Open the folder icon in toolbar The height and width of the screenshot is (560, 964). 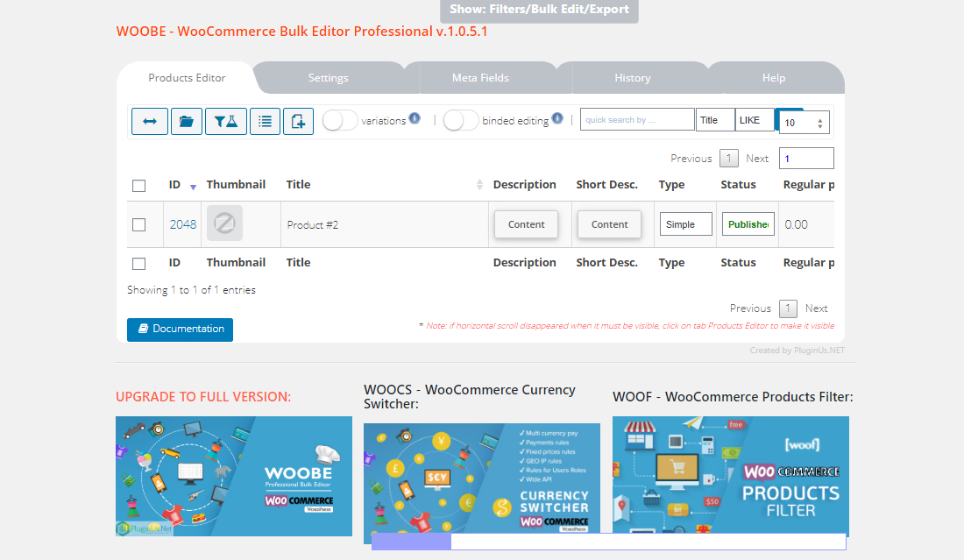(187, 121)
